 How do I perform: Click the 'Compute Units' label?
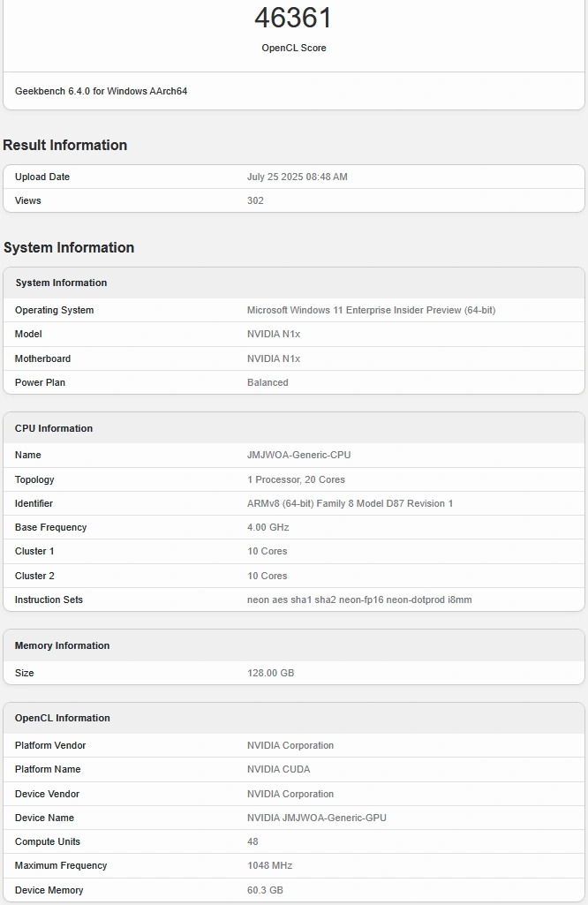pyautogui.click(x=48, y=841)
